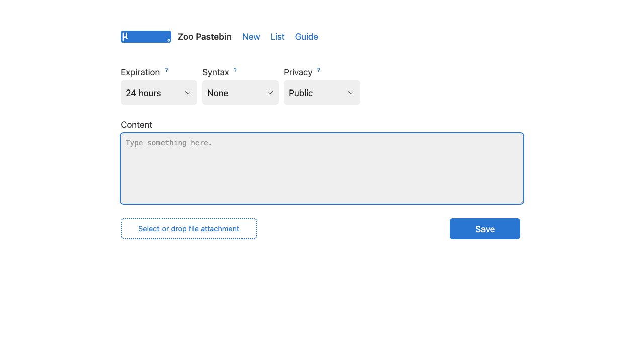This screenshot has height=362, width=644.
Task: Open the List page link
Action: 277,37
